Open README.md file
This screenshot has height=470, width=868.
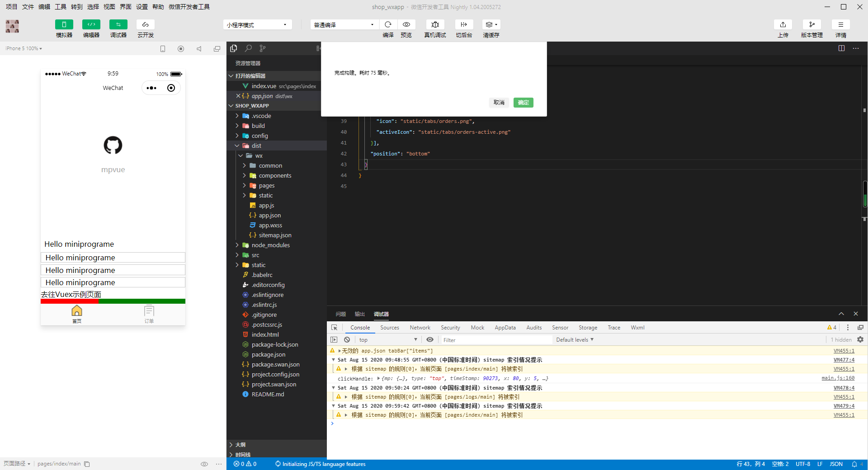[x=277, y=394]
